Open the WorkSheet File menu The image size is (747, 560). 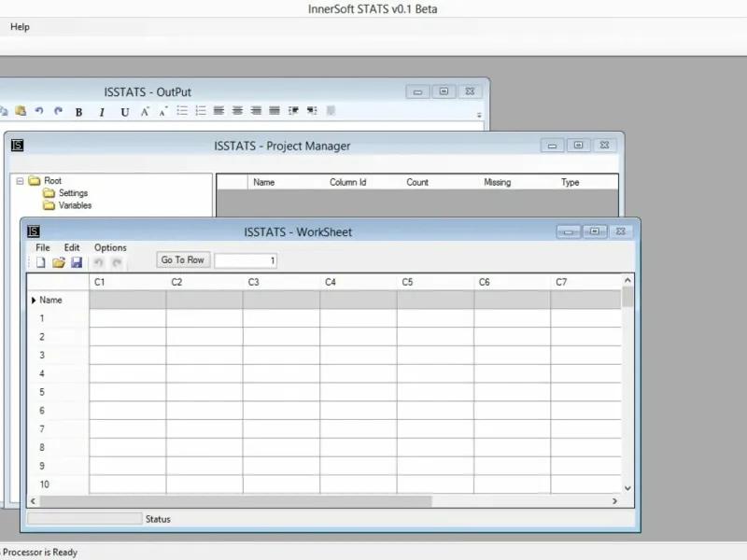(42, 247)
